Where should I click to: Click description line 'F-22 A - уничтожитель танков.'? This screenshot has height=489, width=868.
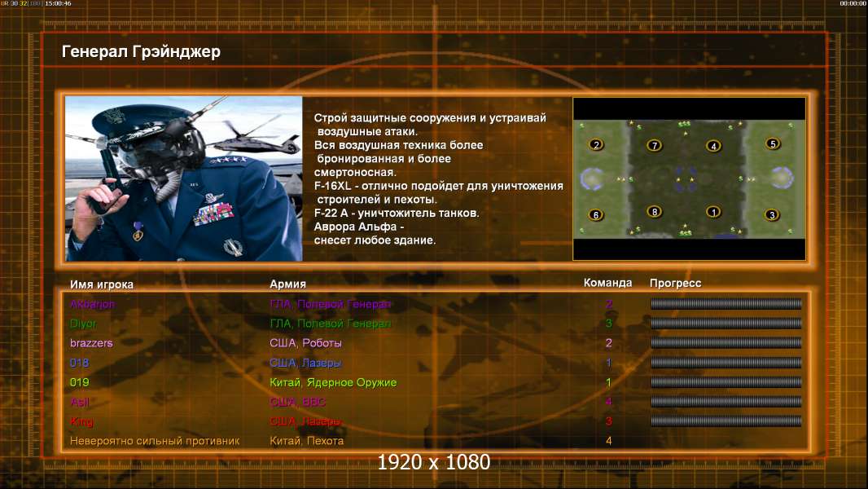[397, 214]
